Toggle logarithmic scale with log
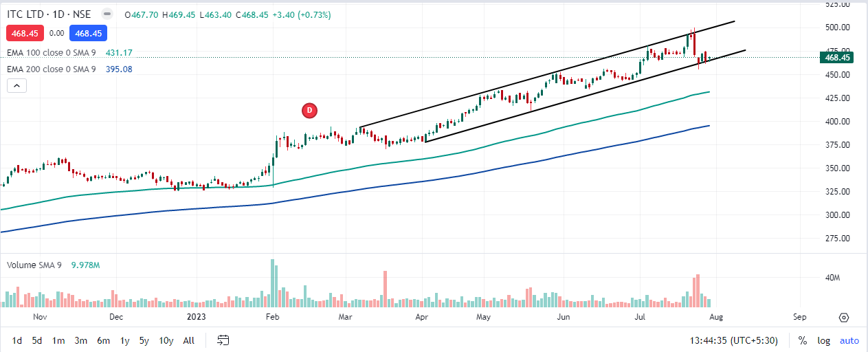 click(x=823, y=340)
